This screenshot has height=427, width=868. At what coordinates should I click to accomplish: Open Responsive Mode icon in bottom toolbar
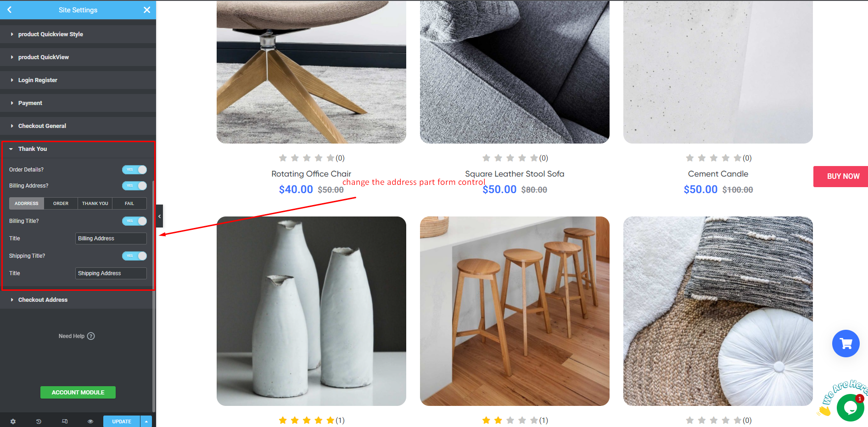click(x=65, y=421)
